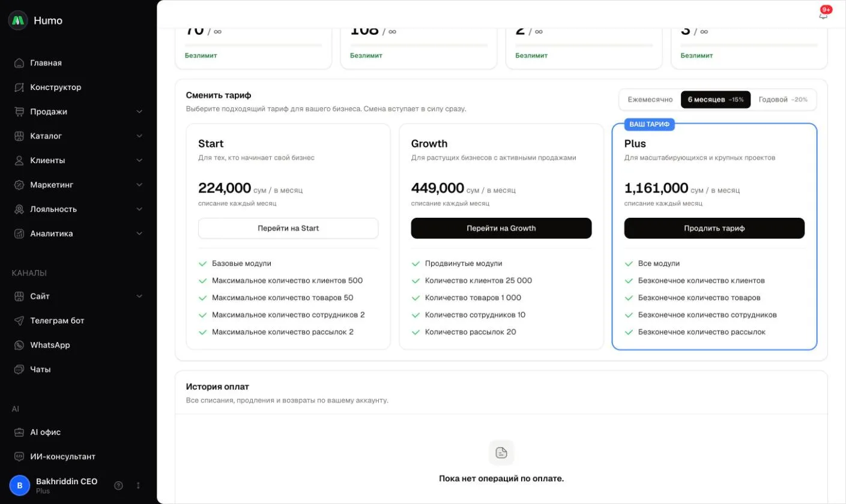The width and height of the screenshot is (846, 504).
Task: Expand the Продажи menu chevron
Action: 139,112
